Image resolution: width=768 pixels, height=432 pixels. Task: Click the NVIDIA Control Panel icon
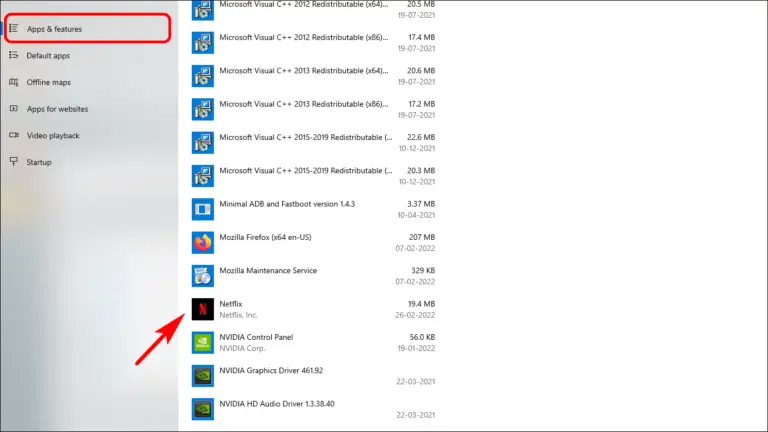point(203,342)
